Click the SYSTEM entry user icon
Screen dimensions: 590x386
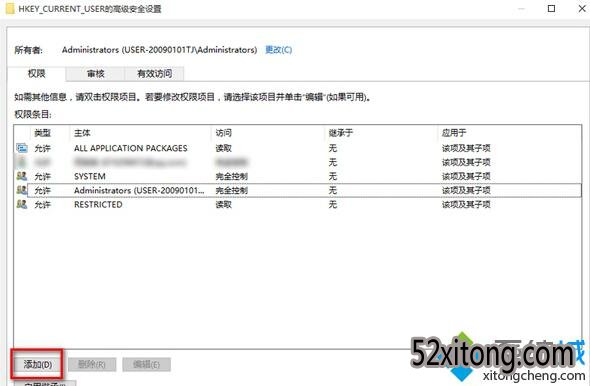point(22,176)
